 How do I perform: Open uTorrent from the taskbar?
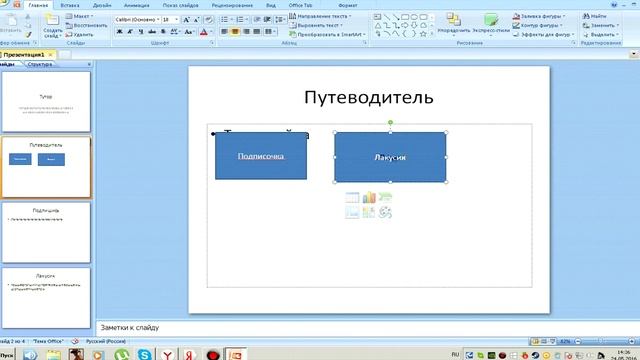point(122,354)
